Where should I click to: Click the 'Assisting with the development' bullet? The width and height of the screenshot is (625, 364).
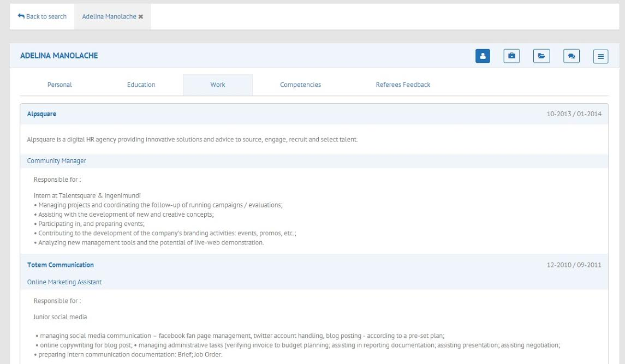123,214
